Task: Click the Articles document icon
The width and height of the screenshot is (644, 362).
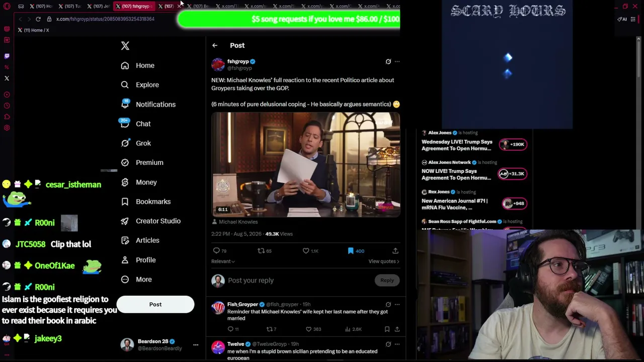Action: pyautogui.click(x=125, y=240)
